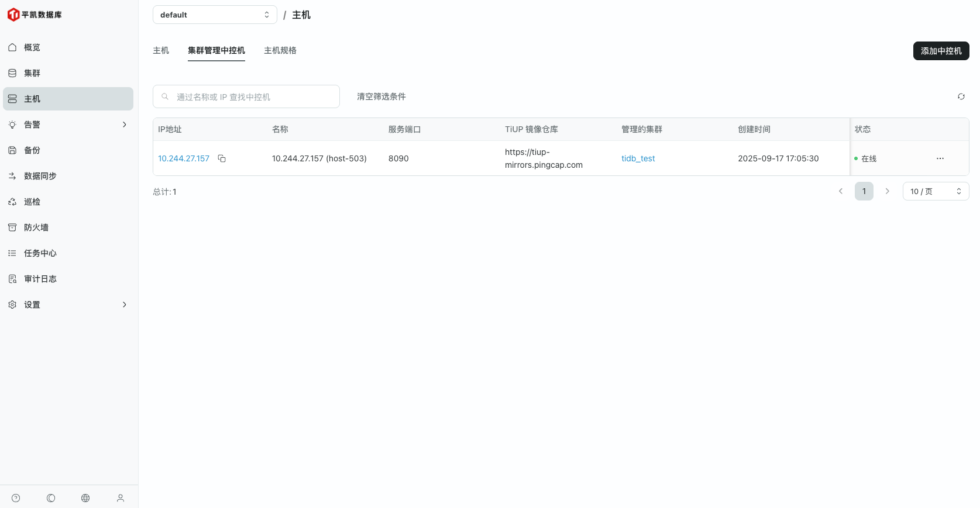Viewport: 980px width, 508px height.
Task: Click the copy icon beside IP 10.244.27.157
Action: coord(222,158)
